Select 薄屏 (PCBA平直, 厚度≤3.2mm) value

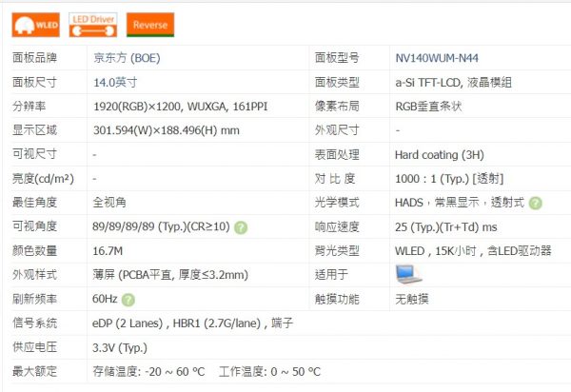coord(170,275)
